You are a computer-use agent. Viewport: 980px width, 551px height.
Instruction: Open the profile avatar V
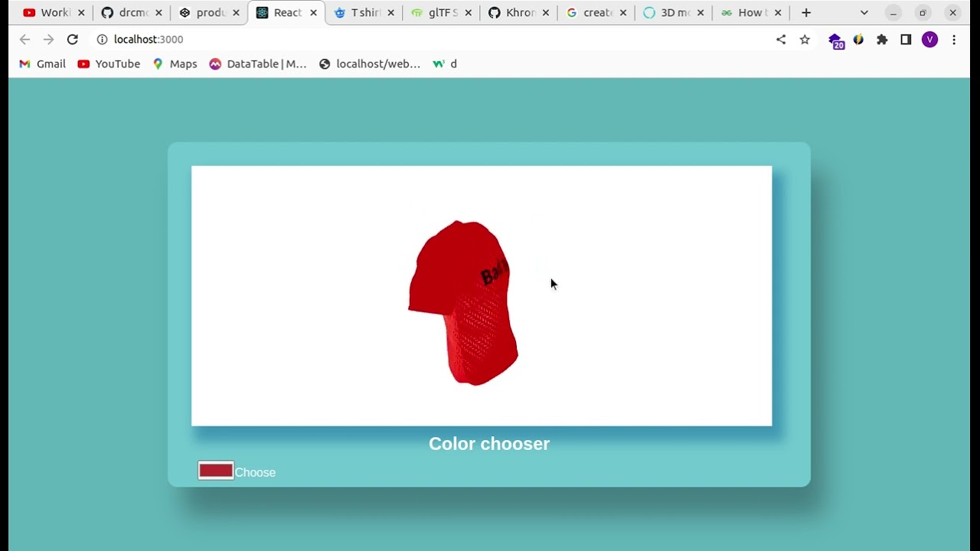coord(929,40)
